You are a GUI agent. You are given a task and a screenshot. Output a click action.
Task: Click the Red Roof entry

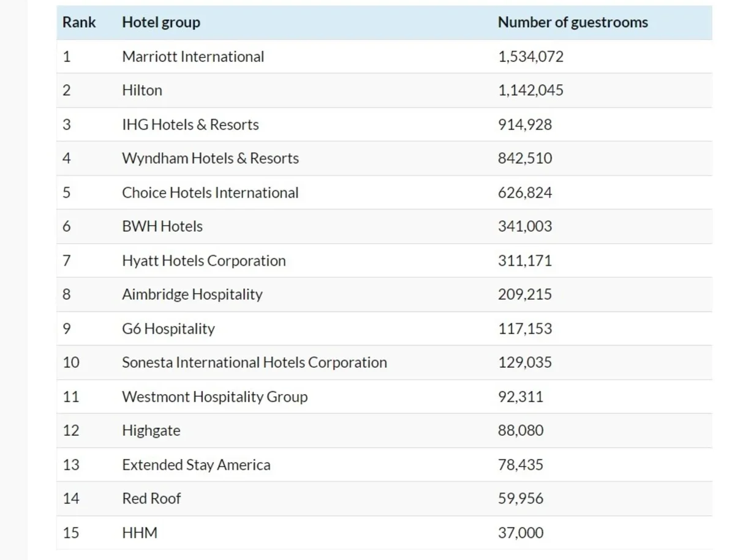151,499
